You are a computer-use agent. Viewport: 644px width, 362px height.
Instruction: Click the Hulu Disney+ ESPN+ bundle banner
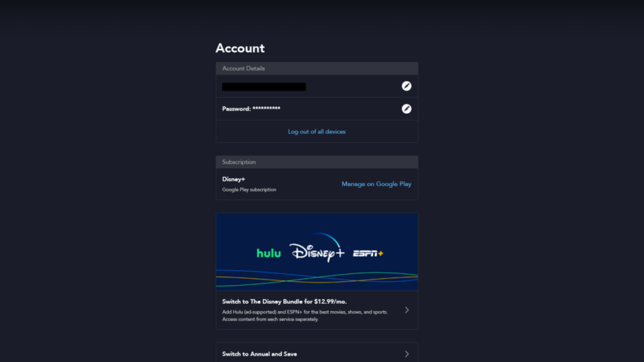[317, 251]
